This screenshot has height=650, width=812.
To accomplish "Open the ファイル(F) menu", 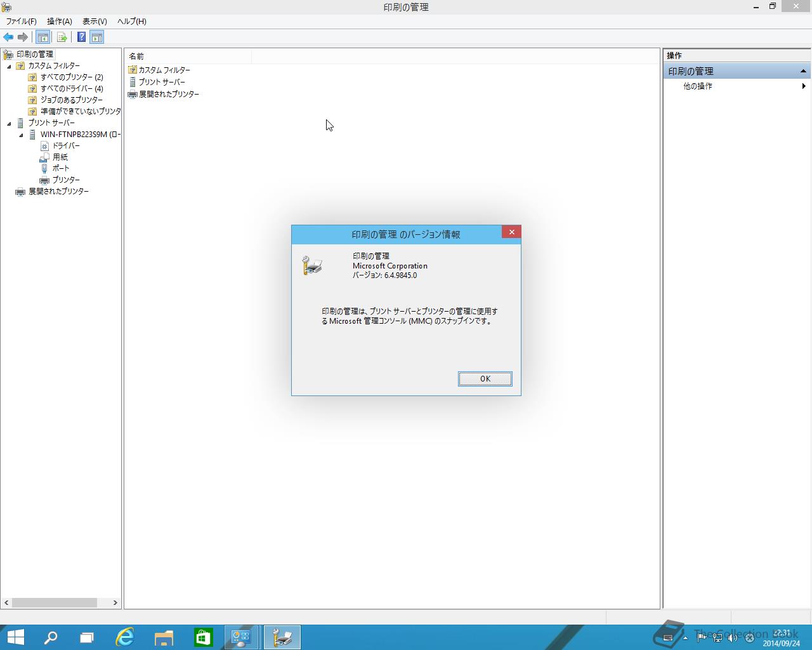I will pyautogui.click(x=22, y=22).
